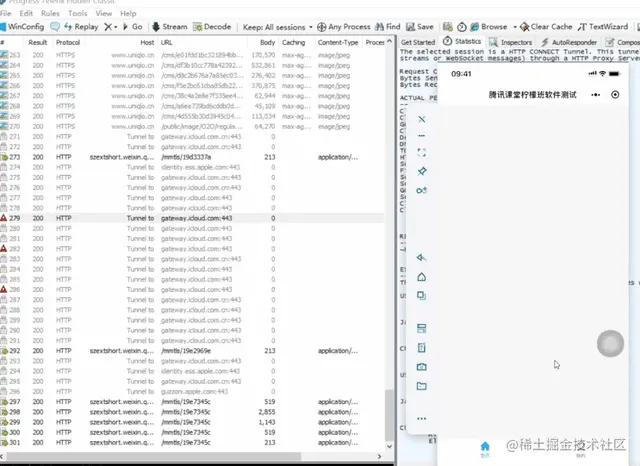
Task: Click session list vertical scrollbar thumb
Action: (389, 414)
